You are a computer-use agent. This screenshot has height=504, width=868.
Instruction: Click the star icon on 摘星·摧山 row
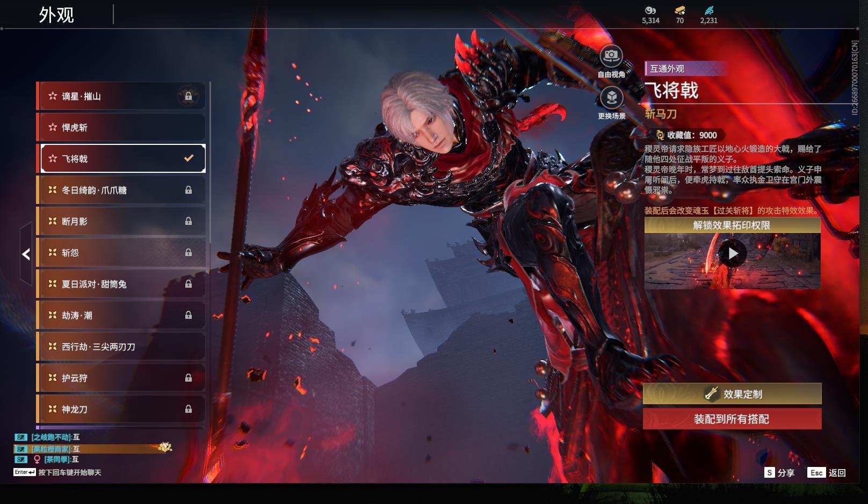click(x=53, y=96)
